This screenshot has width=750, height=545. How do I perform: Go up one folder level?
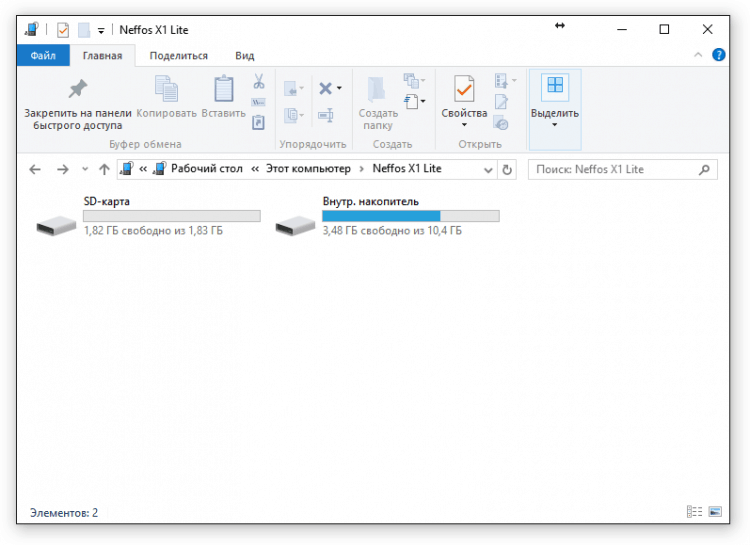(104, 170)
